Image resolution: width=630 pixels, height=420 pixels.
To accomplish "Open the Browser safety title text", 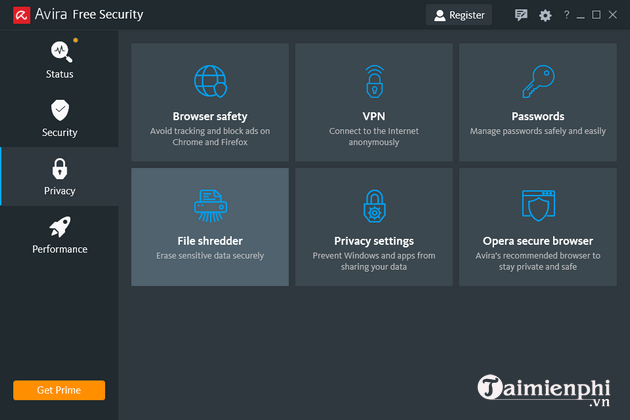I will tap(210, 117).
